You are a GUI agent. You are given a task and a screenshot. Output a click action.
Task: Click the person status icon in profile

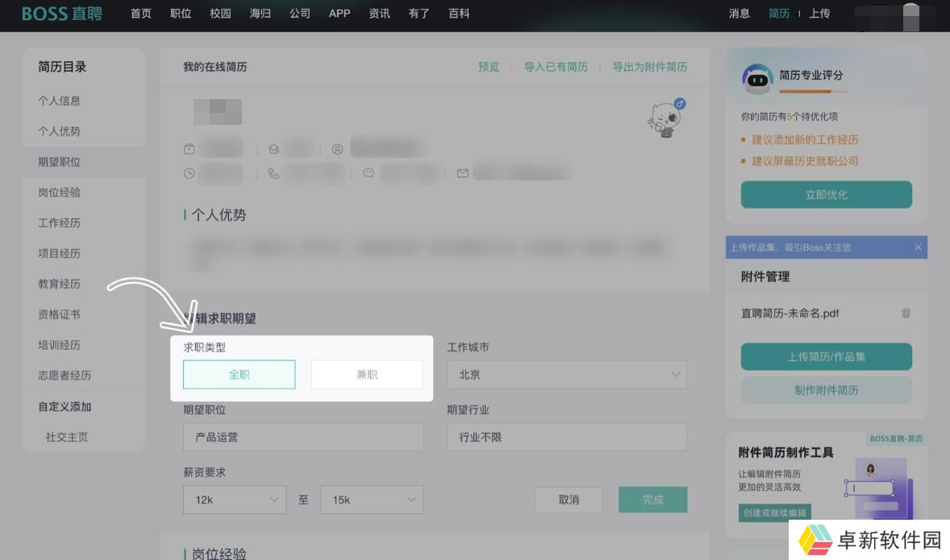[337, 149]
